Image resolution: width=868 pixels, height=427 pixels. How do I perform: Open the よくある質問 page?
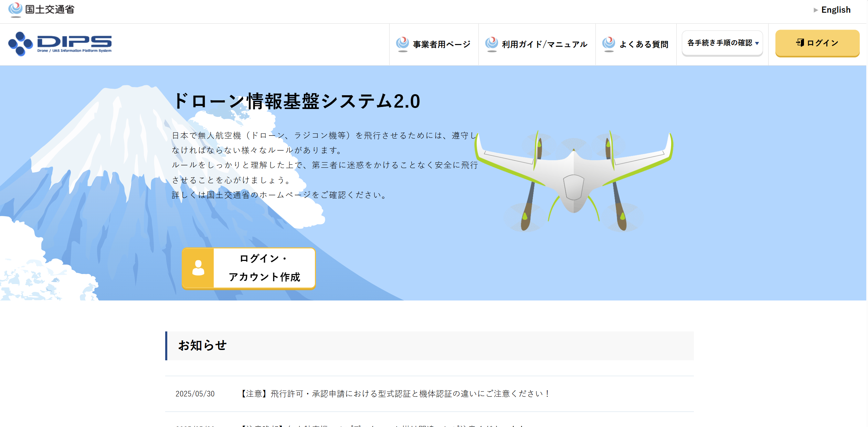tap(644, 44)
